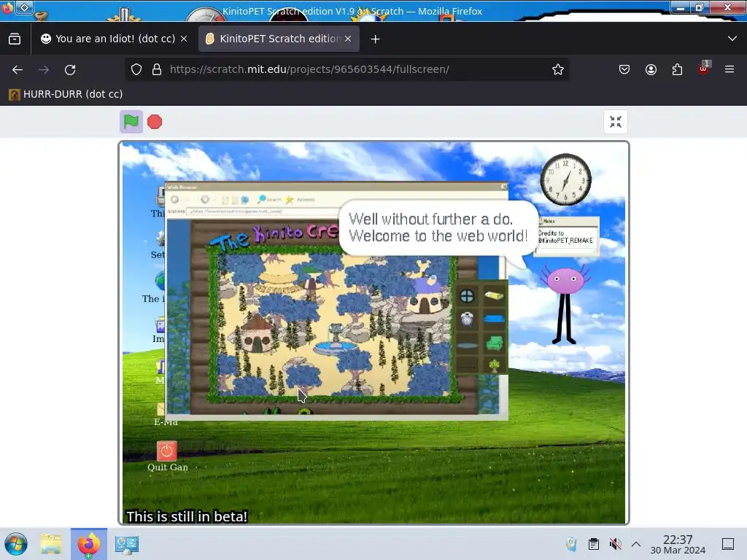Exit Scratch fullscreen mode
The image size is (747, 560).
coord(616,122)
